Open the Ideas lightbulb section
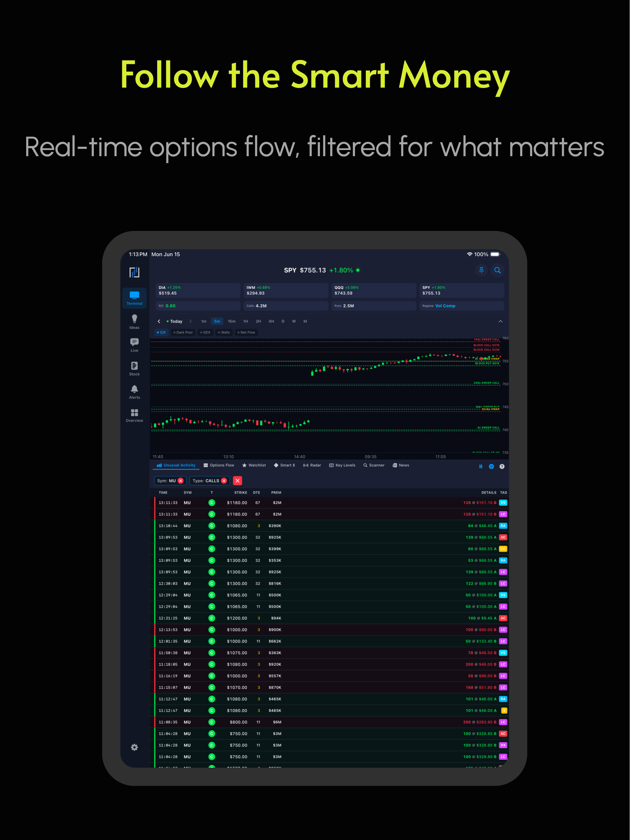Viewport: 630px width, 840px height. [134, 322]
